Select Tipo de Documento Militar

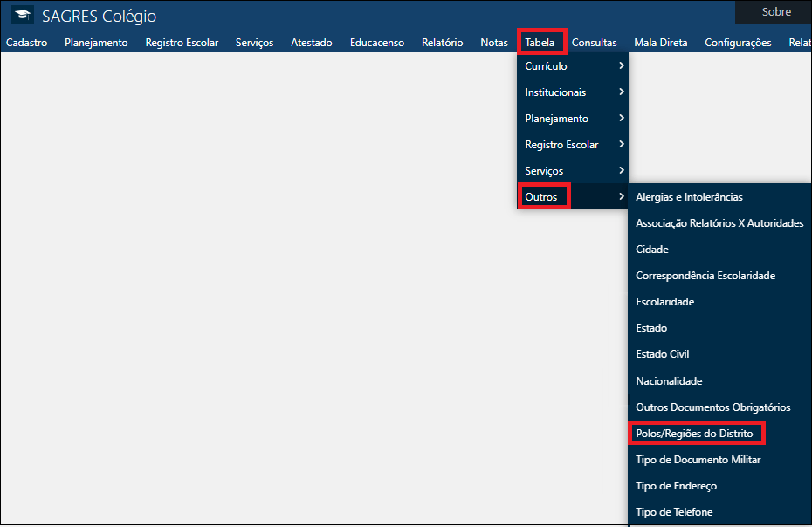tap(698, 459)
